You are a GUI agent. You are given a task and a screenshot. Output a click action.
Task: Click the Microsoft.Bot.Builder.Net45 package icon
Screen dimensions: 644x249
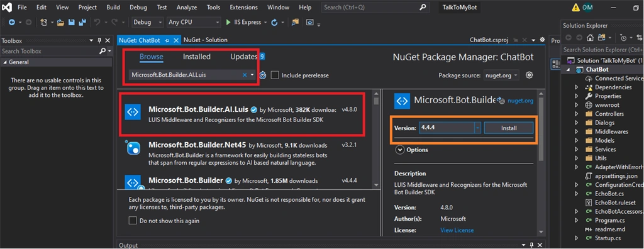(133, 148)
